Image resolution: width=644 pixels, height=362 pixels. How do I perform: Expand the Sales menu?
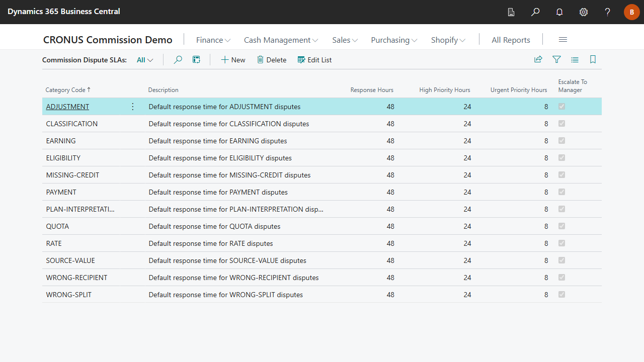tap(345, 40)
